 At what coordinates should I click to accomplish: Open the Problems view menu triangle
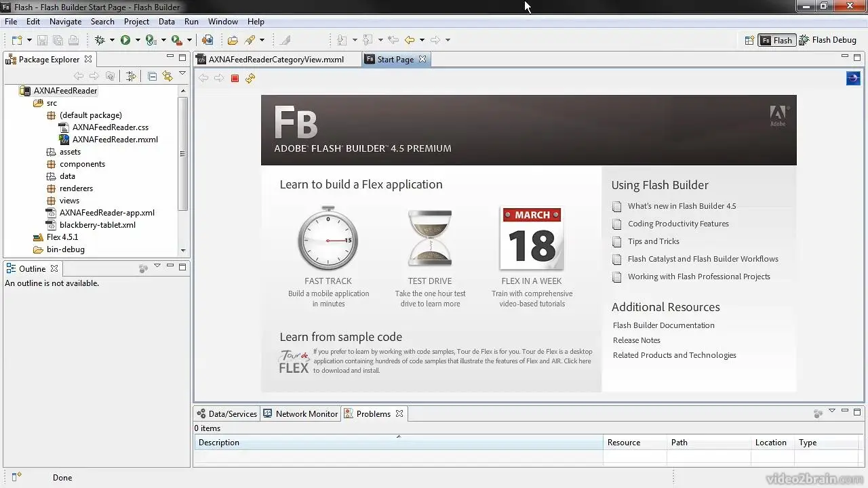coord(832,411)
